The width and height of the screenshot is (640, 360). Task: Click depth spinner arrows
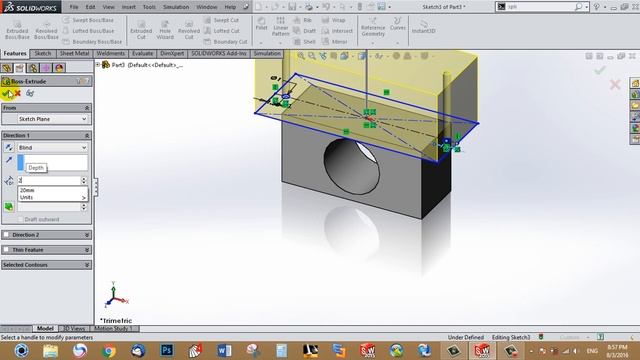tap(84, 180)
